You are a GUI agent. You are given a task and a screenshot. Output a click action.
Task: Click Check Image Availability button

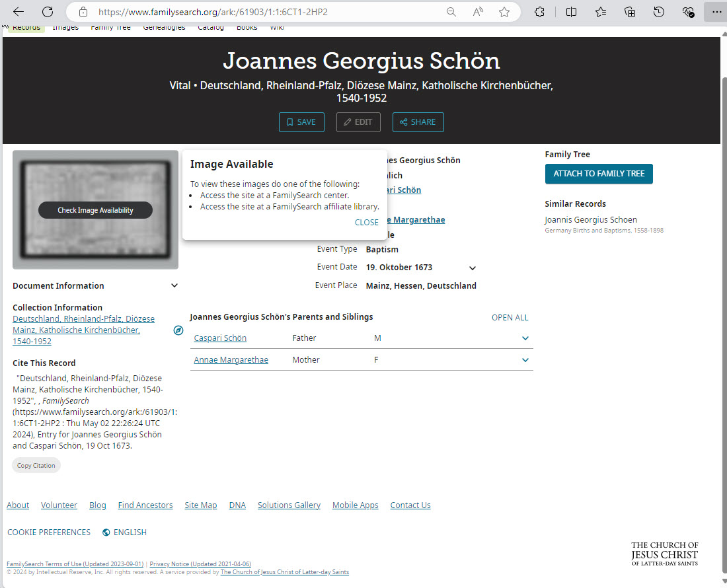tap(96, 210)
